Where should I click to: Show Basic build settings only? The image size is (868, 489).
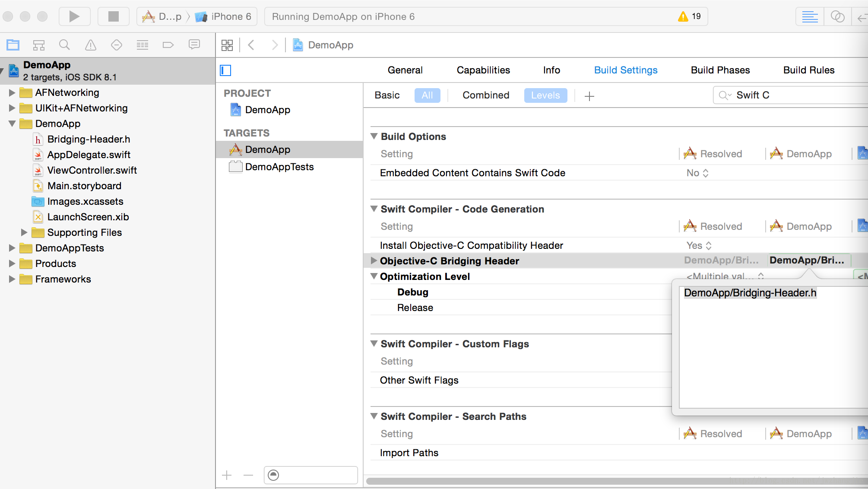coord(387,95)
